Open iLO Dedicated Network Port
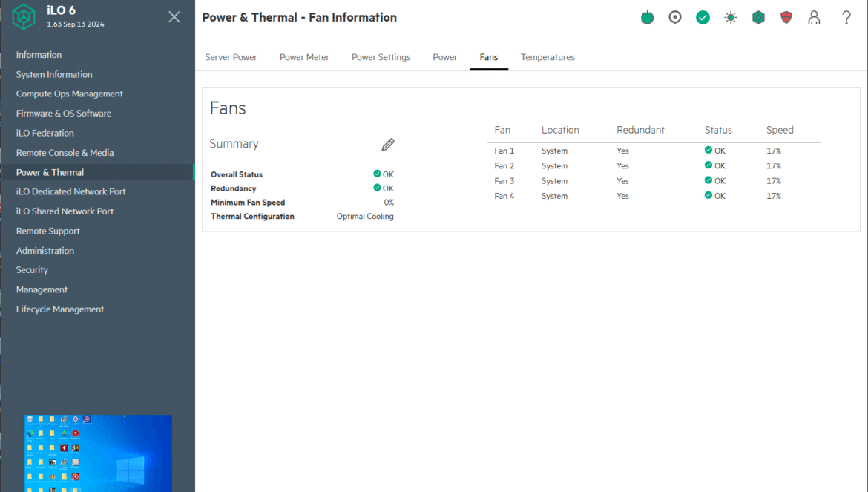868x492 pixels. tap(71, 191)
